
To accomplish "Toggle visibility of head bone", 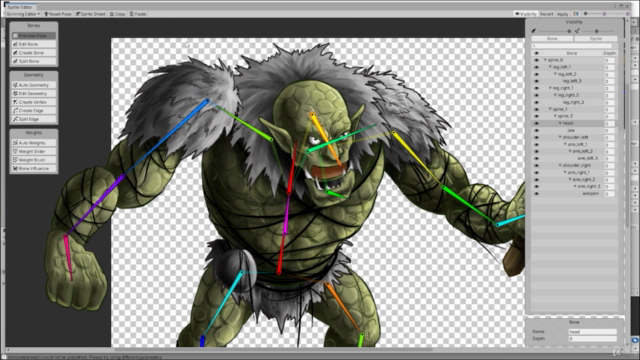I will coord(536,123).
